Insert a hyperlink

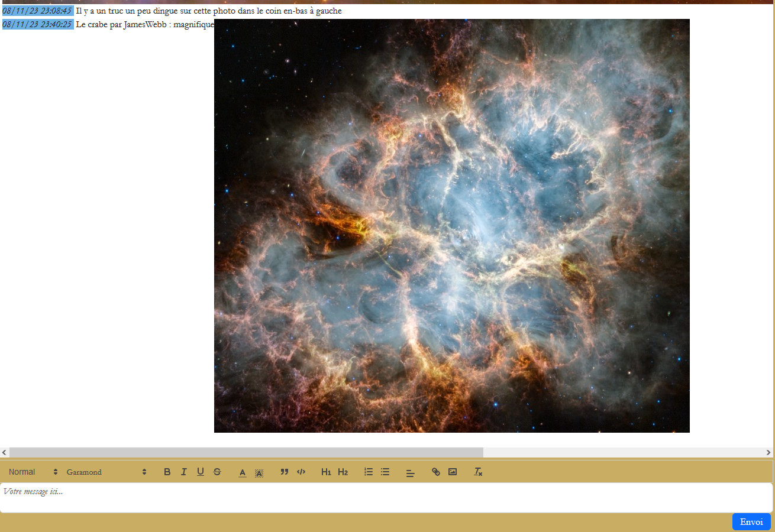(436, 472)
